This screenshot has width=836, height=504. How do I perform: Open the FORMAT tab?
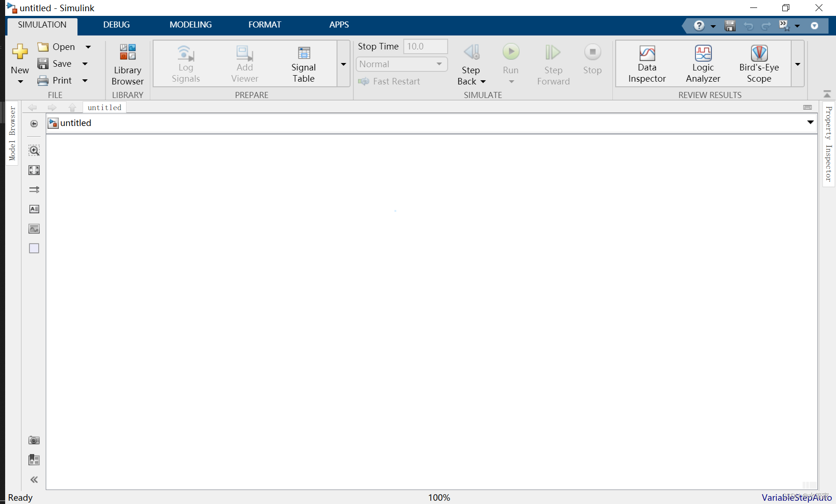click(265, 25)
